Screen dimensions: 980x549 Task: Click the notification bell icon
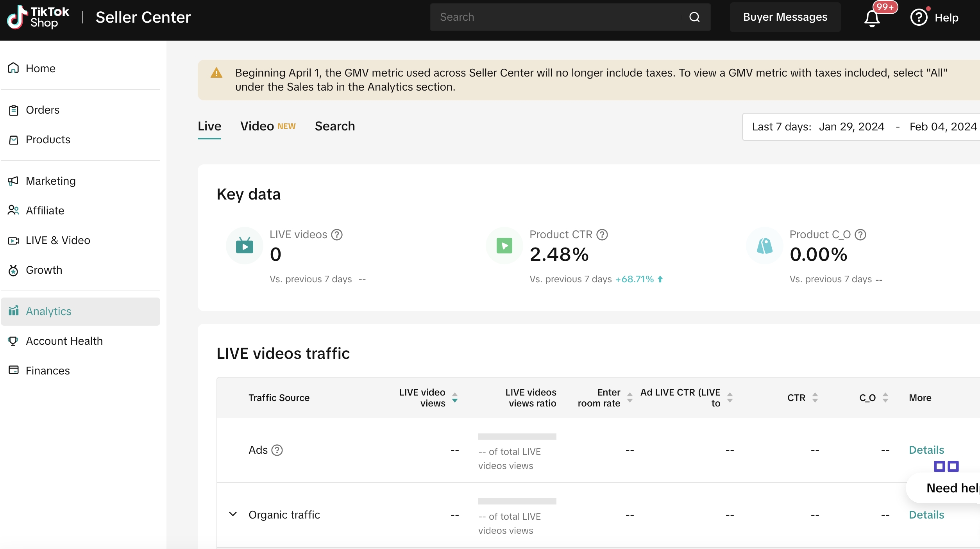point(872,18)
